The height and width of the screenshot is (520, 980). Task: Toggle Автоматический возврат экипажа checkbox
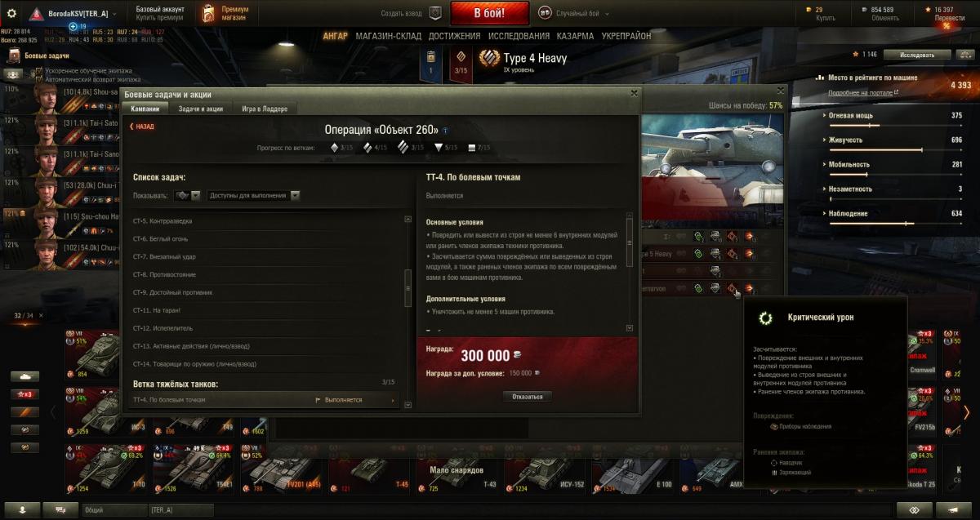point(39,79)
